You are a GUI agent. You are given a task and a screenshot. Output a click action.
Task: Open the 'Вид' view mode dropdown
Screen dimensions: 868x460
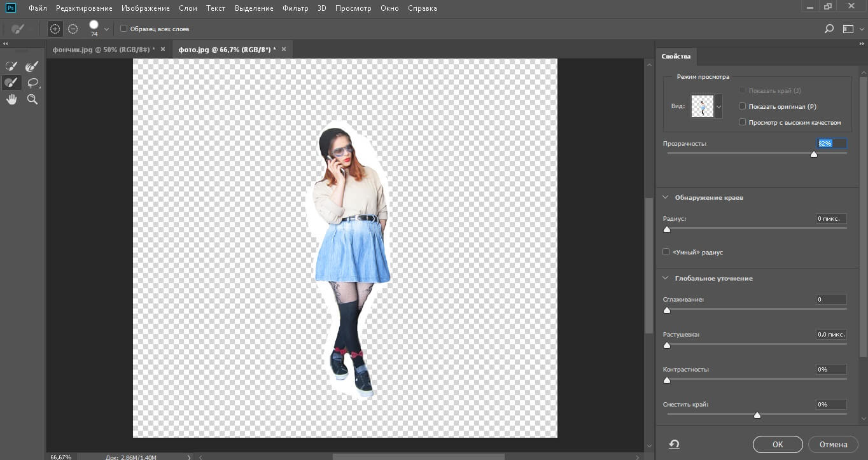719,107
